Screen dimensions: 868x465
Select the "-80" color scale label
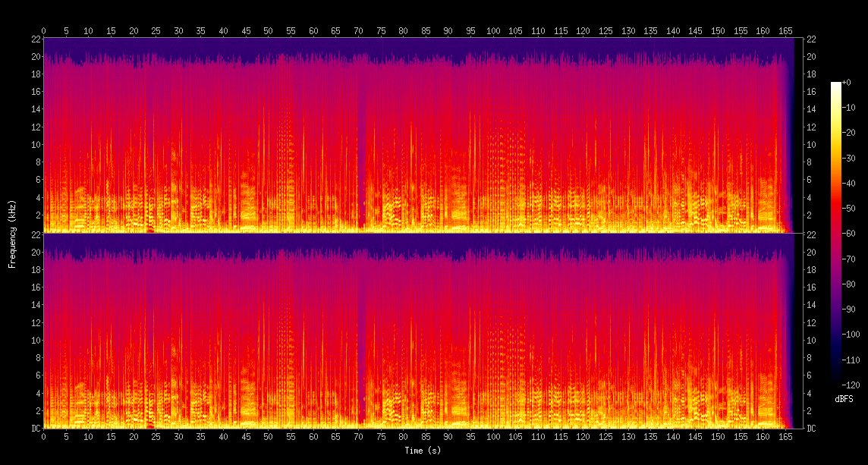coord(848,284)
